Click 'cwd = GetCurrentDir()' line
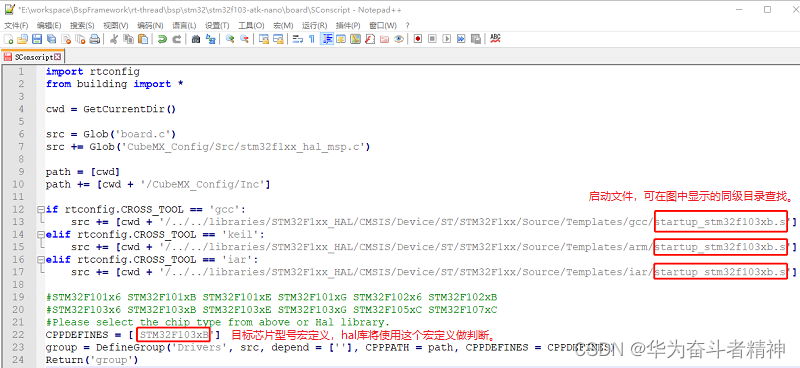The height and width of the screenshot is (368, 800). 111,109
